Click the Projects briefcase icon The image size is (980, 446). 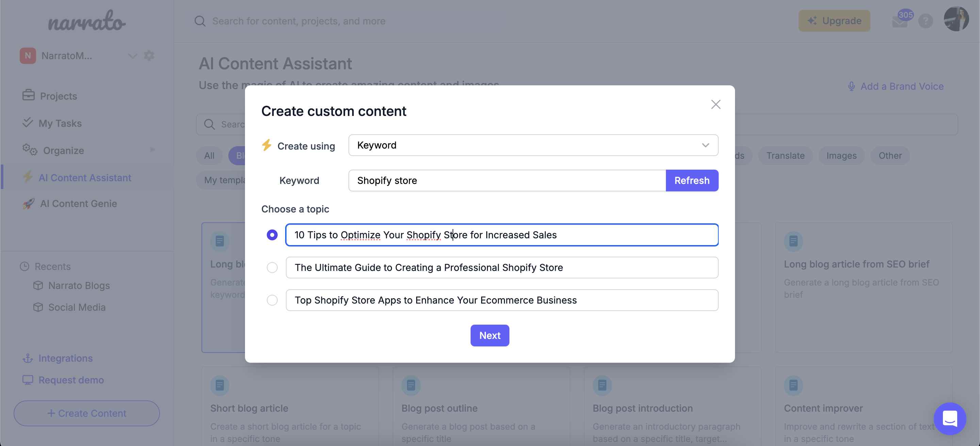coord(29,95)
